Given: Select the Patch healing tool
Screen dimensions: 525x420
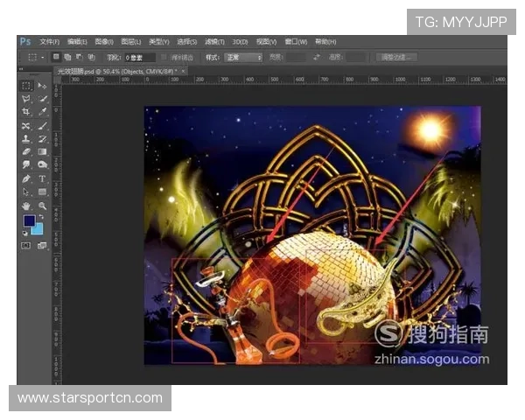Looking at the screenshot, I should point(26,126).
